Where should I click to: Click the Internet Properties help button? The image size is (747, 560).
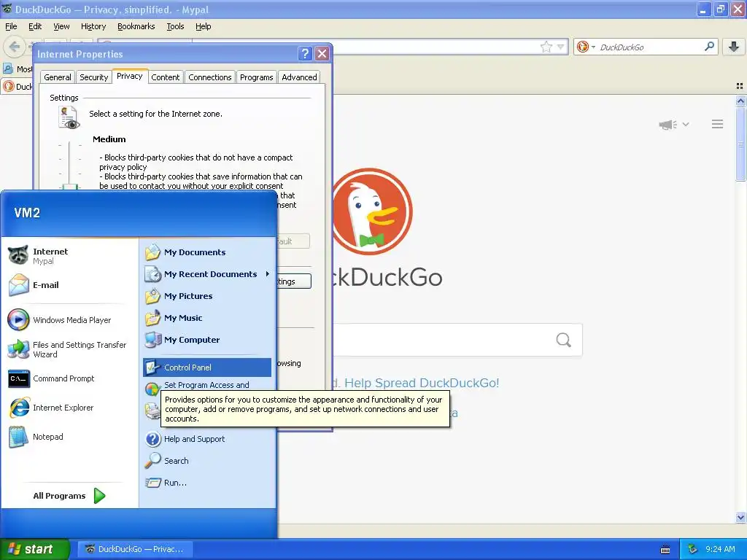[305, 54]
